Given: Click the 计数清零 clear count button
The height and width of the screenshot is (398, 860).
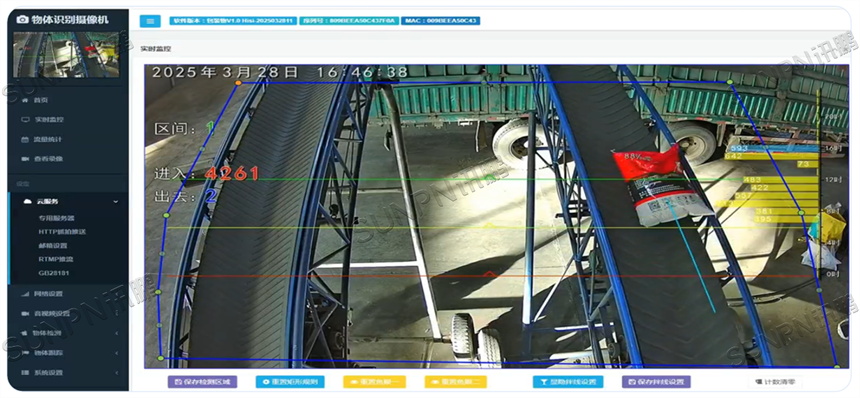Looking at the screenshot, I should 775,382.
